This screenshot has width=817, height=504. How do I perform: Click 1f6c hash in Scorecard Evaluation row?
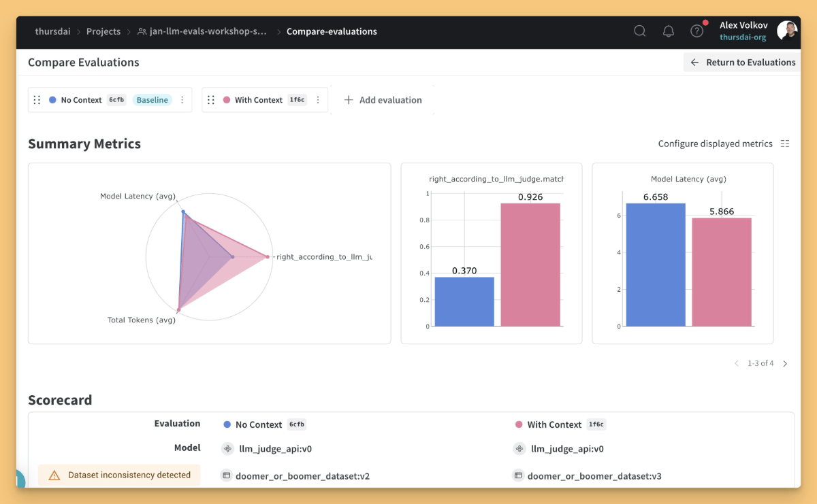[x=596, y=424]
